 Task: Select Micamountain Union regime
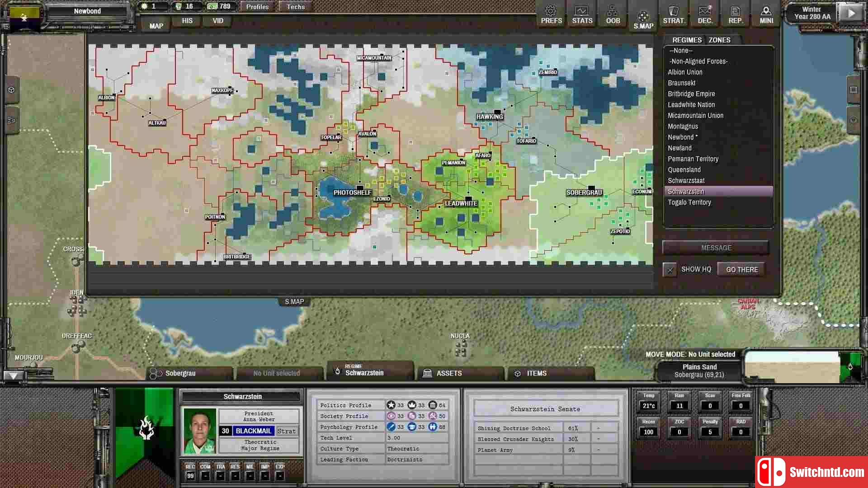point(718,116)
